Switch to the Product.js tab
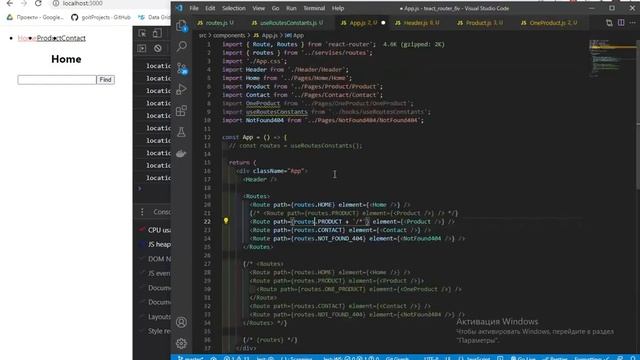 point(481,23)
